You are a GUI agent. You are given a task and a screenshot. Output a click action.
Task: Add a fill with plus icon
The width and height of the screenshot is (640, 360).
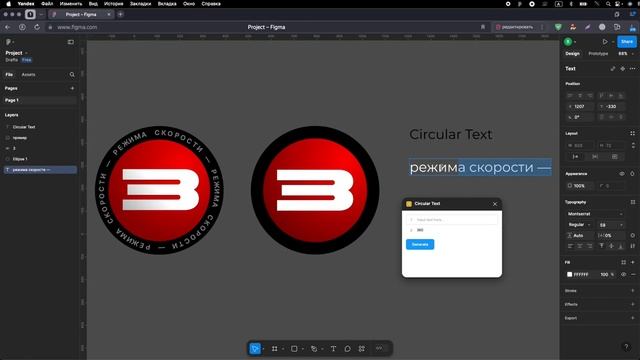(633, 262)
